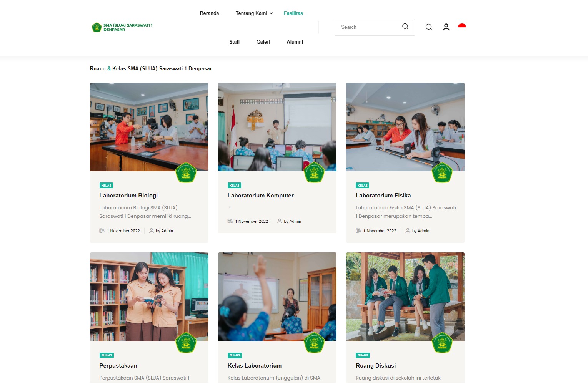This screenshot has width=588, height=383.
Task: Open the Laboratorium Biologi photo thumbnail
Action: click(149, 127)
